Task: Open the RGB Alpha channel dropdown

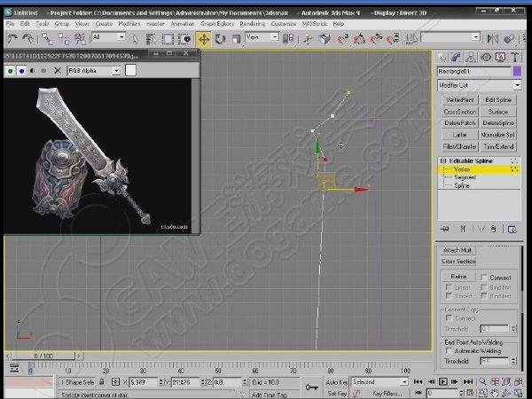Action: [94, 71]
